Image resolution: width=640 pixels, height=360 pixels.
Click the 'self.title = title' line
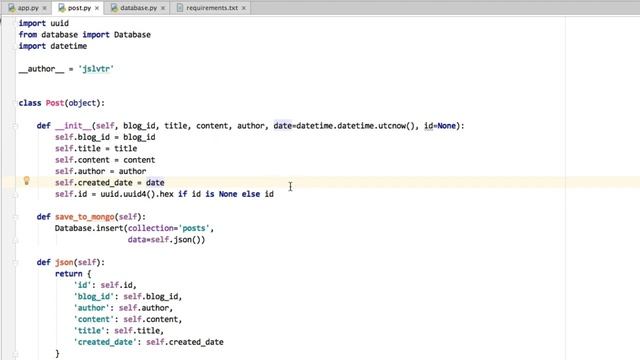click(96, 149)
